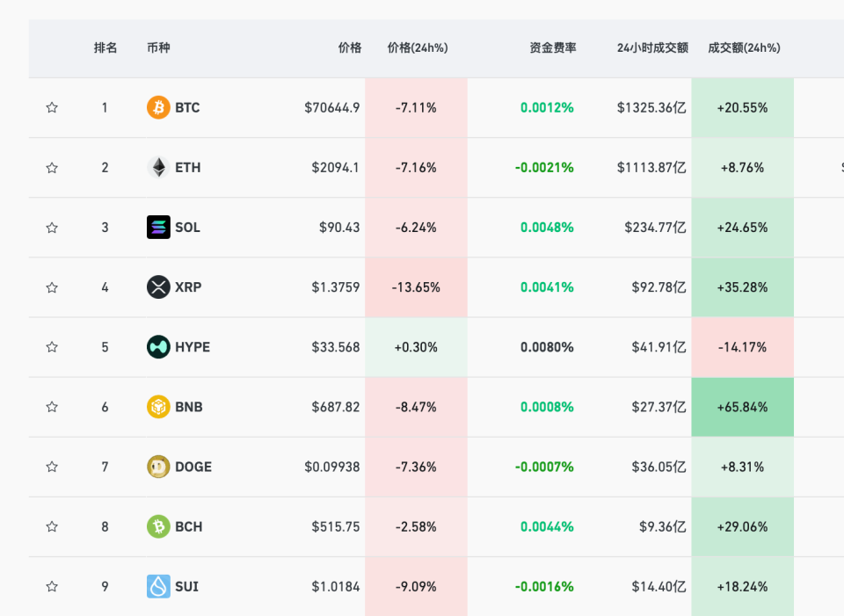844x616 pixels.
Task: Click the HYPE price $33.568
Action: pyautogui.click(x=336, y=347)
